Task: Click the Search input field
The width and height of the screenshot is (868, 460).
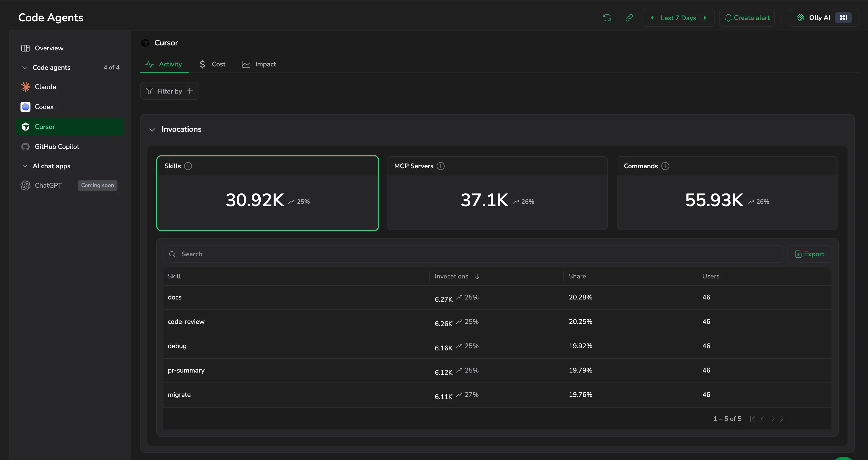Action: tap(473, 254)
